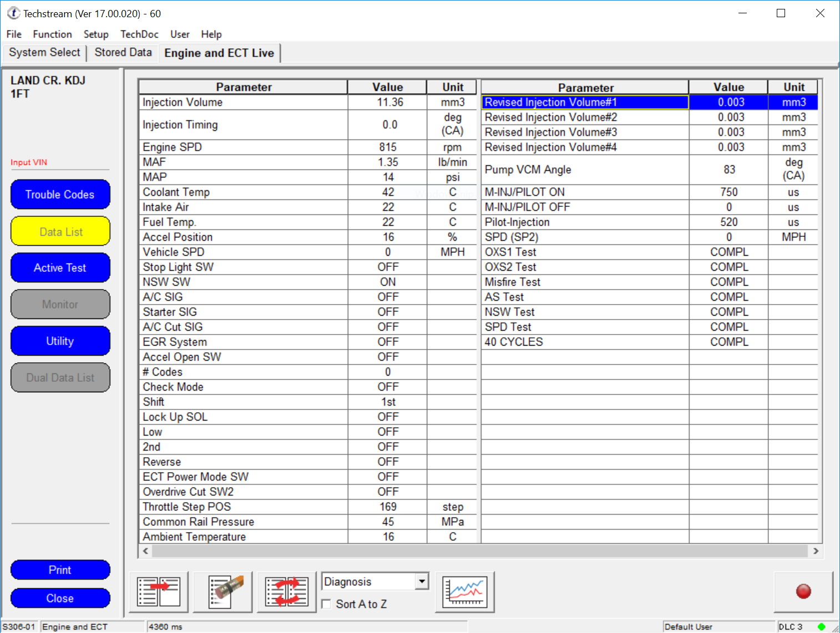Select the Revised Injection Volume#2 row
This screenshot has height=633, width=840.
coord(649,117)
